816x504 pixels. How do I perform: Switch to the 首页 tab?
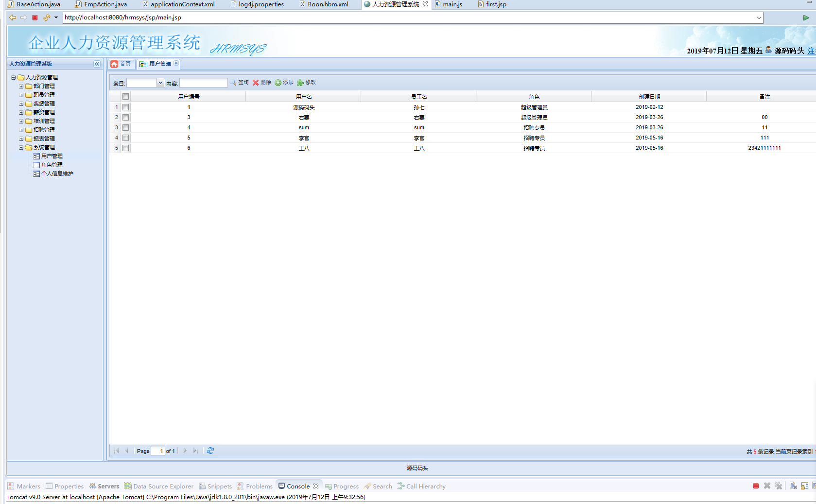121,64
